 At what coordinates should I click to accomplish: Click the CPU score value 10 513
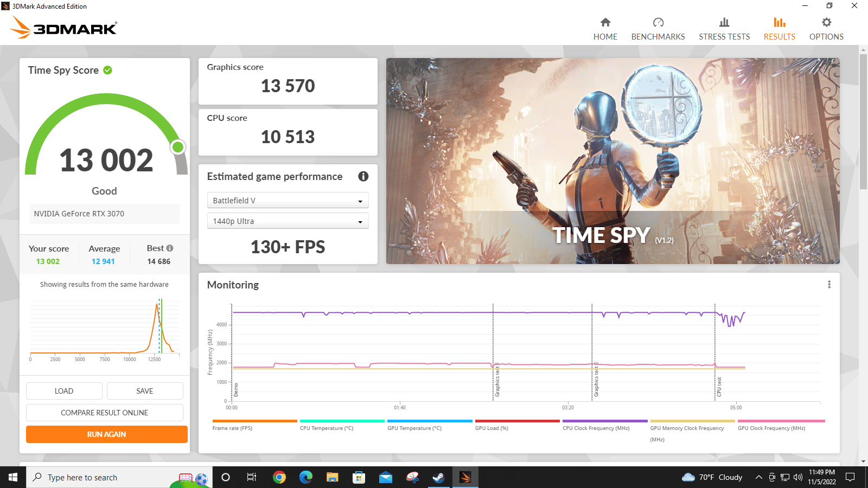[x=288, y=137]
